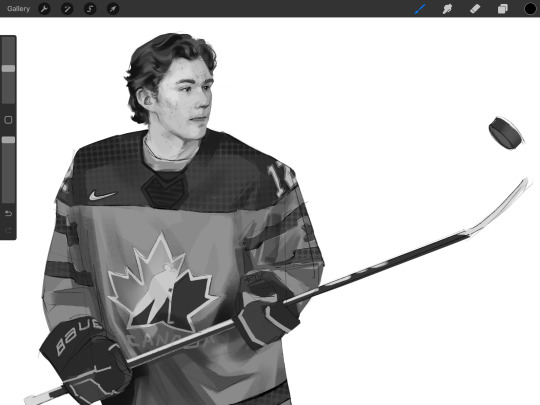540x405 pixels.
Task: Click the brush opacity slider handle
Action: [8, 140]
